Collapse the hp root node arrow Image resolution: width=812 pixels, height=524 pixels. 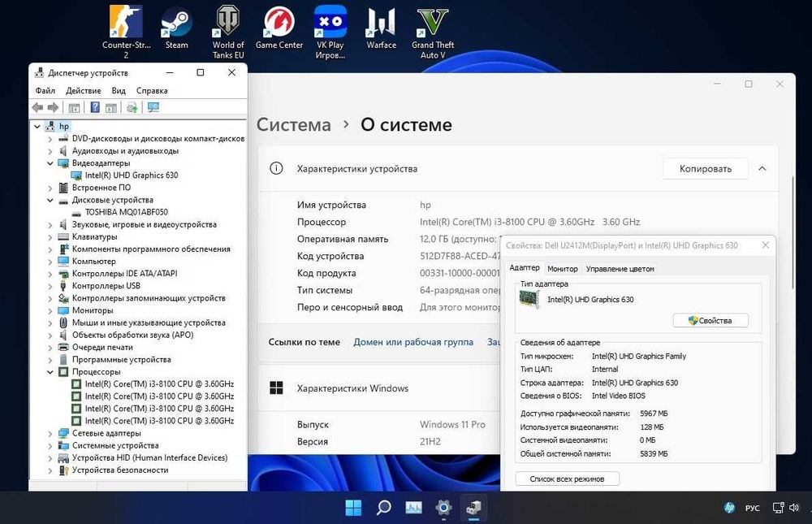point(37,126)
